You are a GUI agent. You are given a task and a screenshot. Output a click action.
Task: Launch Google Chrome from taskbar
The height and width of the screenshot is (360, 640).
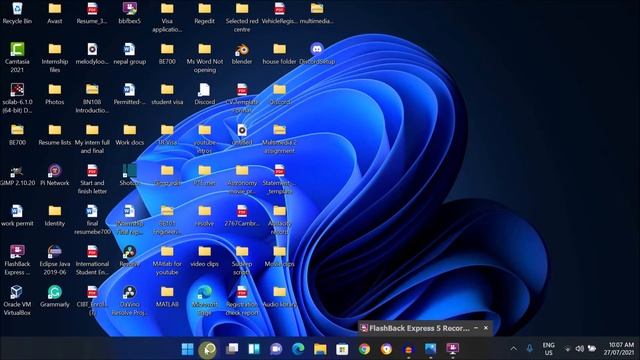click(364, 349)
